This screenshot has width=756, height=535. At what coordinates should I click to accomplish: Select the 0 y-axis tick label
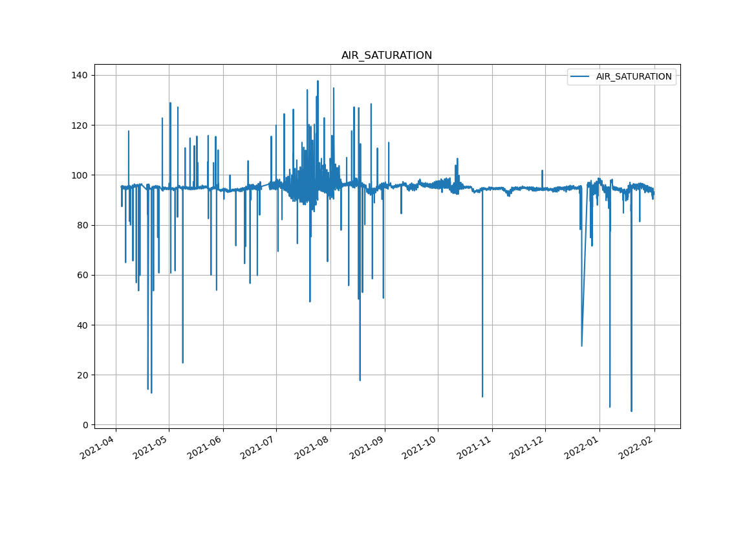pos(85,425)
